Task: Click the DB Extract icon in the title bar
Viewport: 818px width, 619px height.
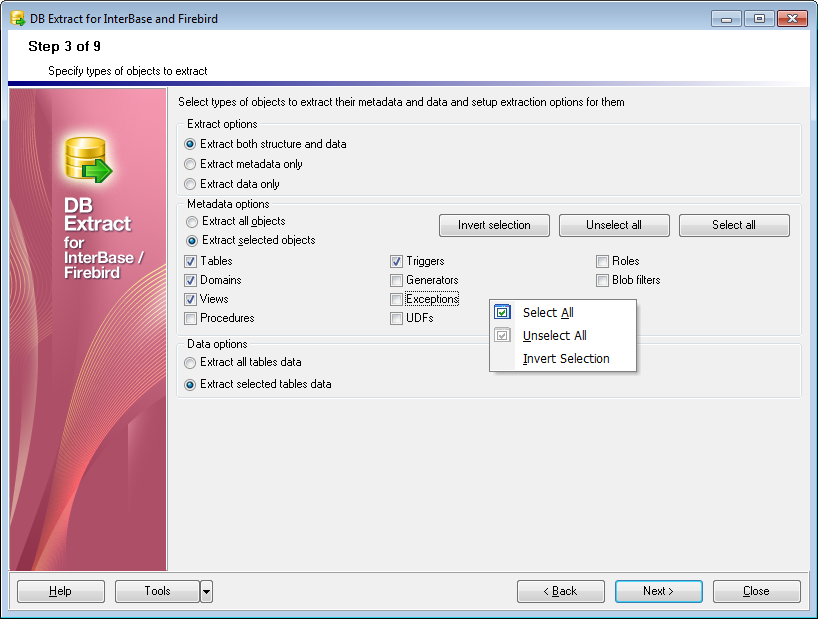Action: [x=14, y=17]
